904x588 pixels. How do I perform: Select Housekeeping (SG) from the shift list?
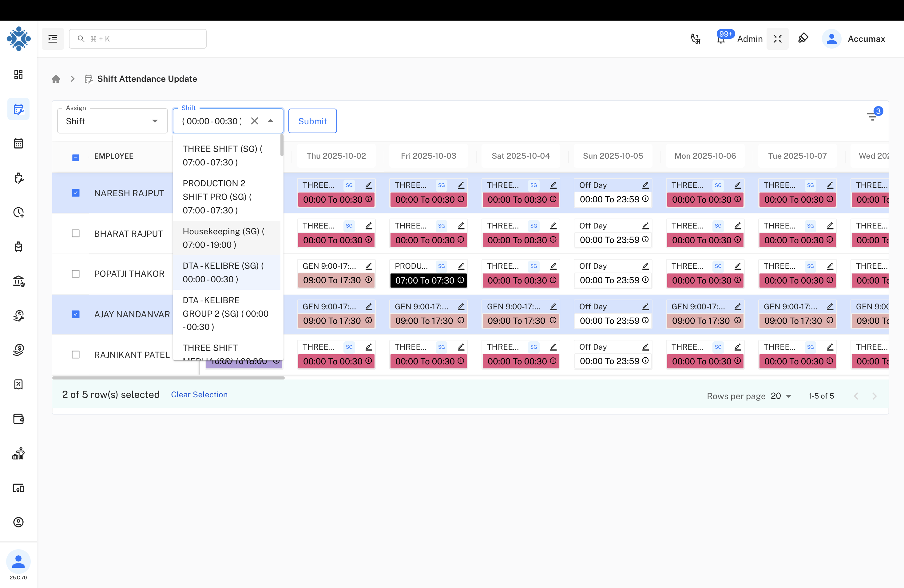point(223,237)
